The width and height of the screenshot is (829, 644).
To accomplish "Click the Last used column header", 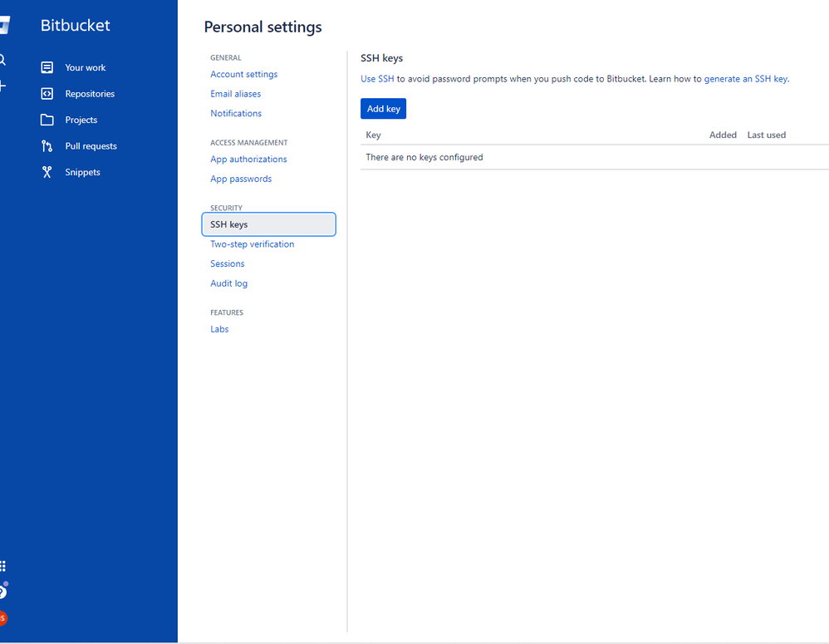I will coord(766,135).
